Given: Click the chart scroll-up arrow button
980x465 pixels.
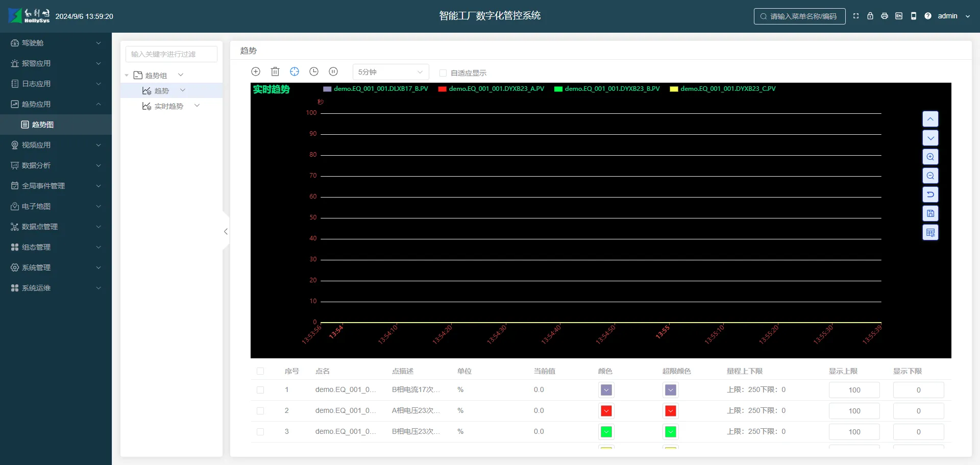Looking at the screenshot, I should click(930, 119).
